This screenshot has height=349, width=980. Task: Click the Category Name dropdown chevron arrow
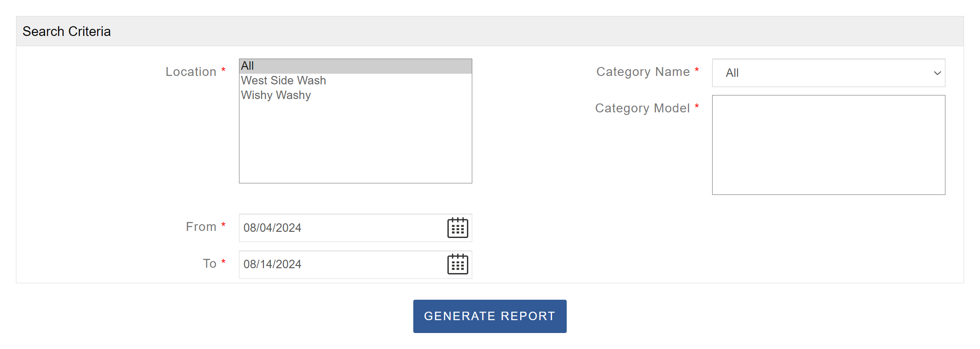coord(937,73)
